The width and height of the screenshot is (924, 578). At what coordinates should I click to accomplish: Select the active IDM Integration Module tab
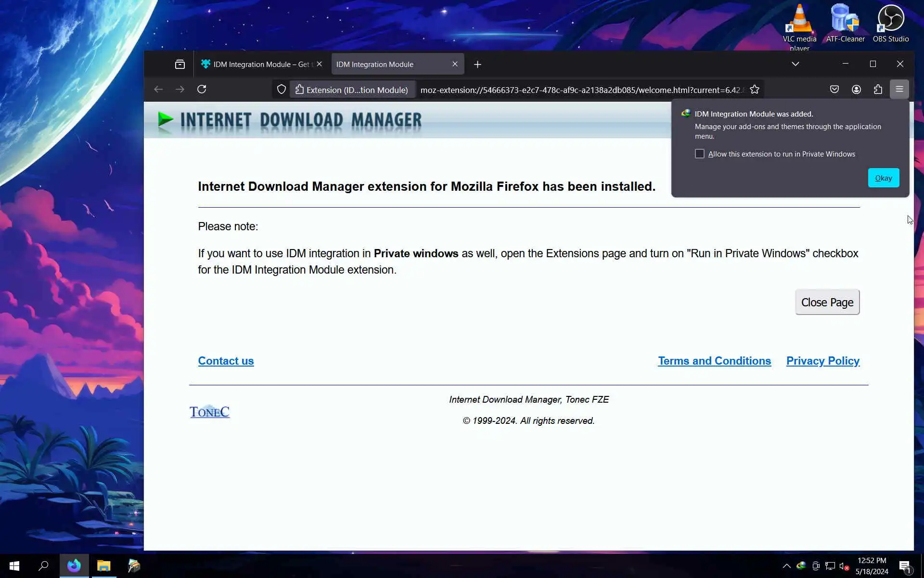click(390, 65)
